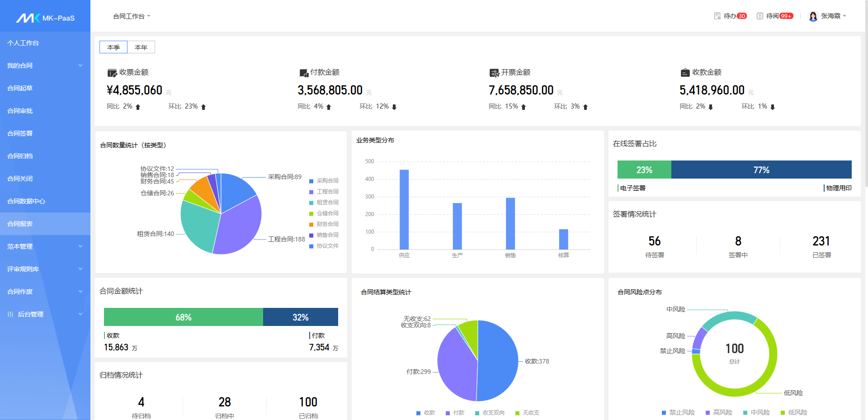Click the 供应 bar in business chart
868x420 pixels.
tap(404, 209)
